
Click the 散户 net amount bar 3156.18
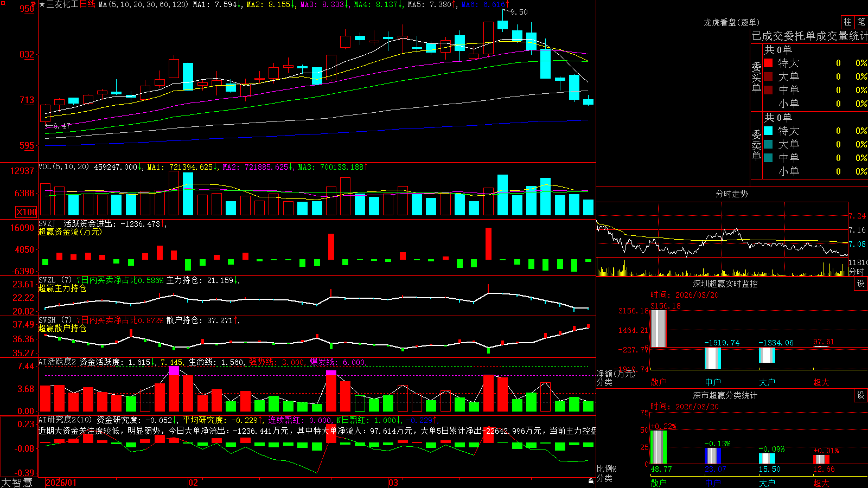tap(659, 329)
